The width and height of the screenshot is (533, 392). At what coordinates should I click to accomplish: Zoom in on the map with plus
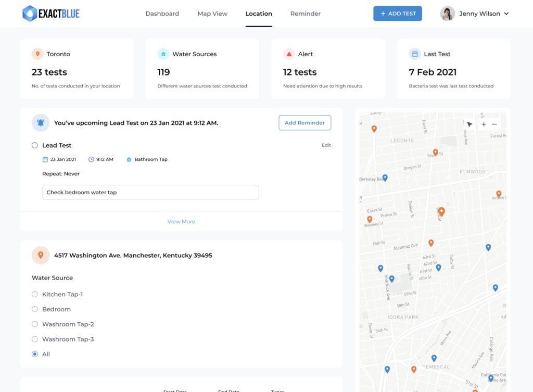tap(484, 124)
